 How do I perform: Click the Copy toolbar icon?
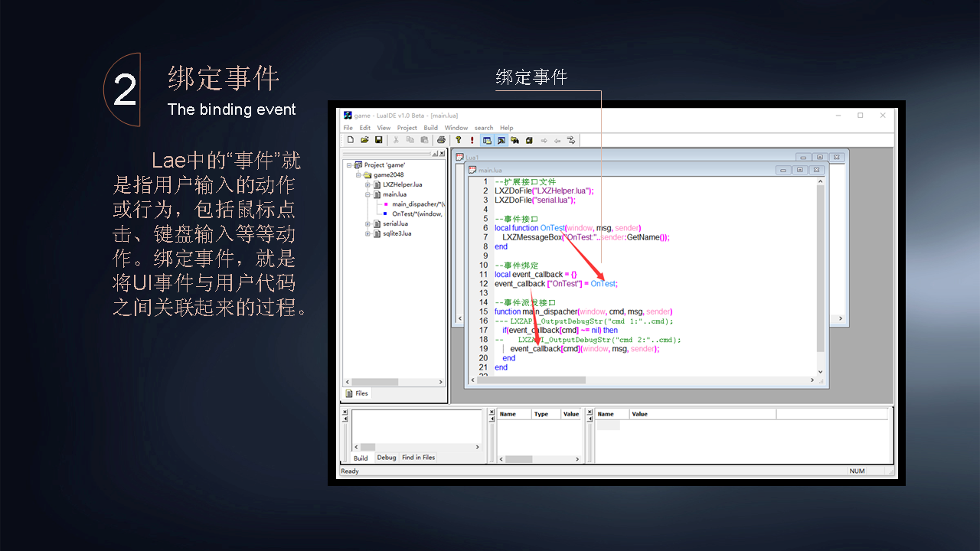[410, 140]
